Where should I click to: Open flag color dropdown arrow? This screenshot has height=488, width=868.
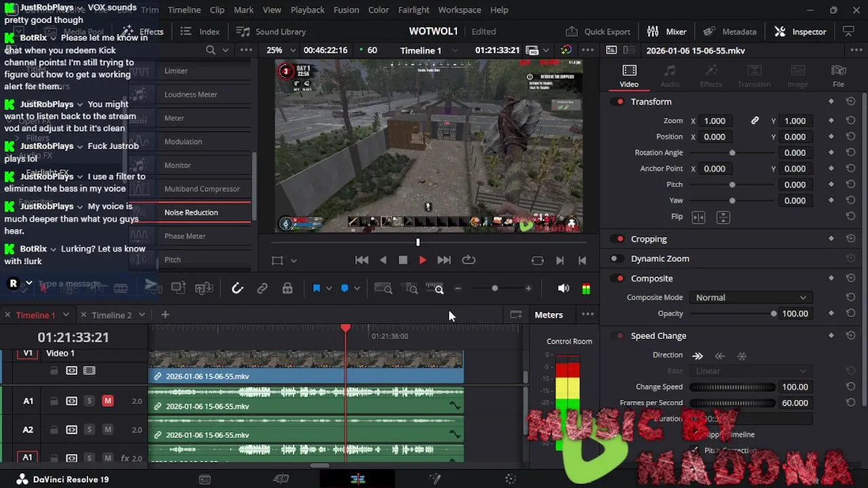coord(329,289)
